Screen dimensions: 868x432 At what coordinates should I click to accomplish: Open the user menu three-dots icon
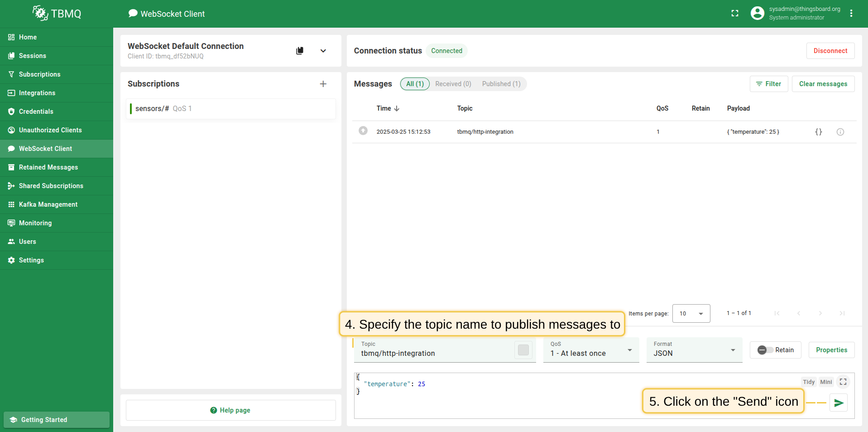[851, 14]
